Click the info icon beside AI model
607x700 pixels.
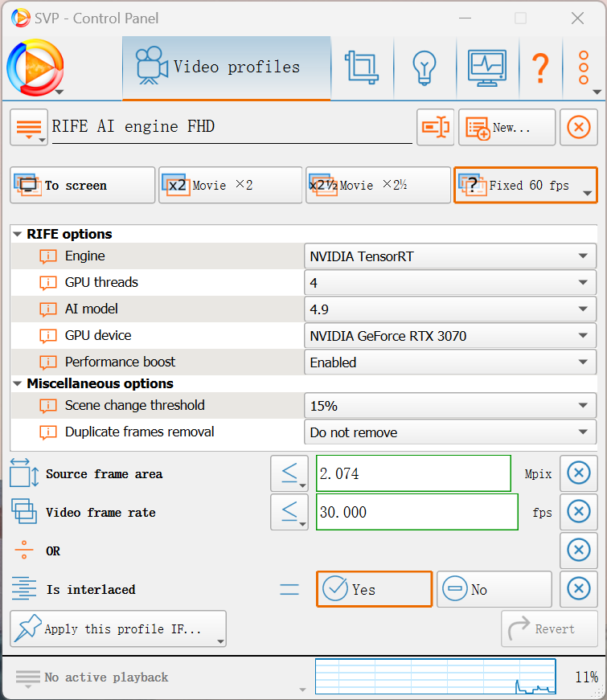48,309
